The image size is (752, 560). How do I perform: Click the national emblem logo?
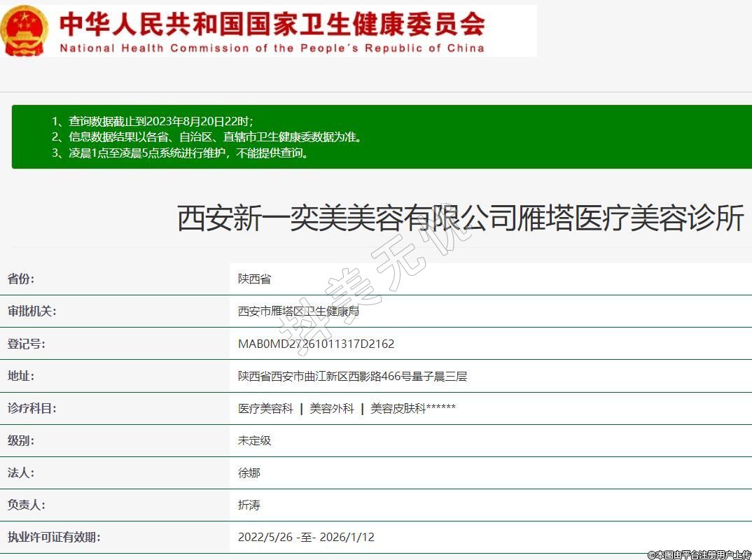point(25,30)
